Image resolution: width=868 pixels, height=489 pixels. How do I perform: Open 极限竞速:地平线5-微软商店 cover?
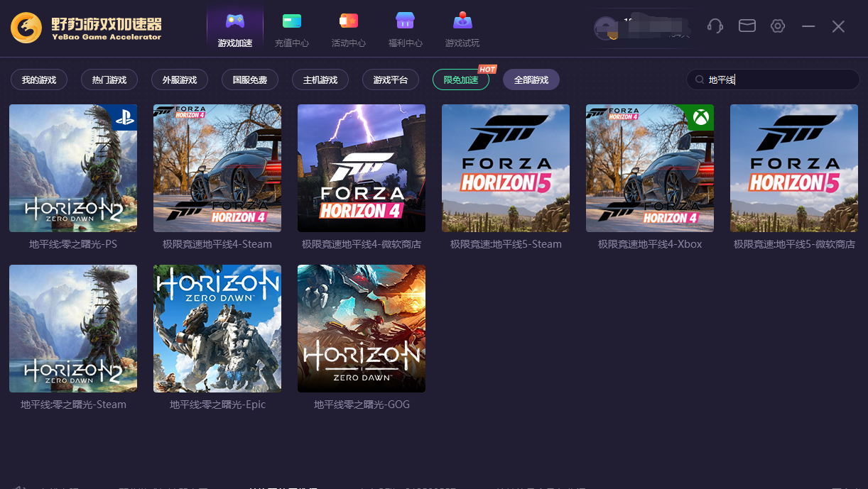[x=794, y=168]
